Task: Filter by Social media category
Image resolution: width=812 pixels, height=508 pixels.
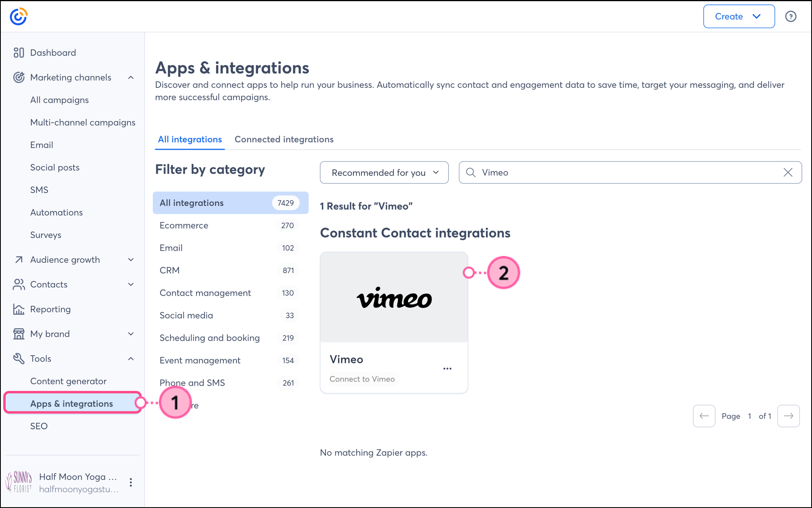Action: [x=231, y=316]
